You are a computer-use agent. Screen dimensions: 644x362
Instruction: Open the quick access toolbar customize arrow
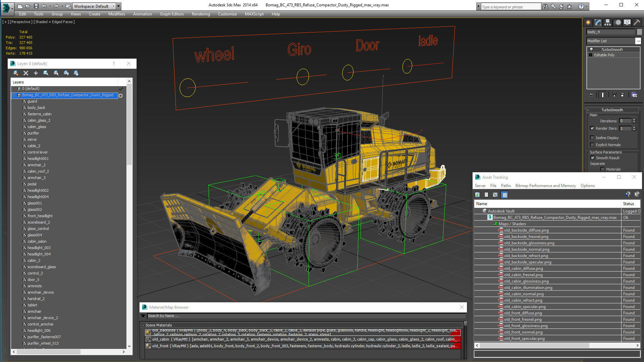click(119, 6)
